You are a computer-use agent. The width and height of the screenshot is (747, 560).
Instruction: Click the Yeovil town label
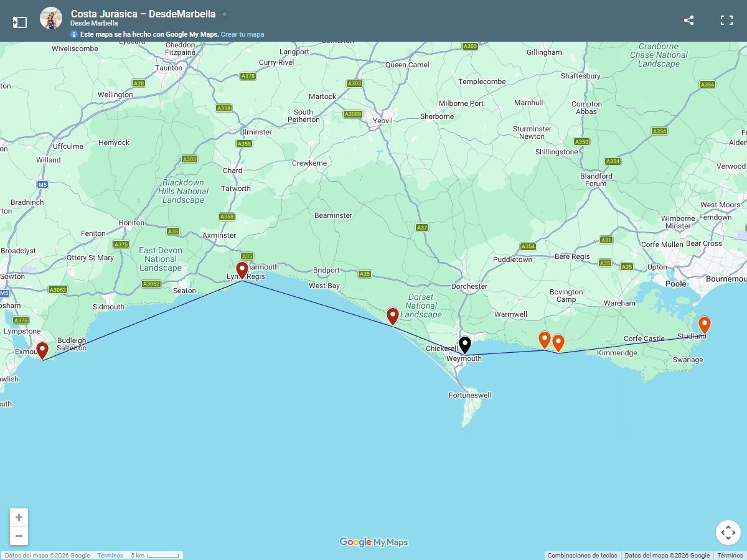pos(383,121)
